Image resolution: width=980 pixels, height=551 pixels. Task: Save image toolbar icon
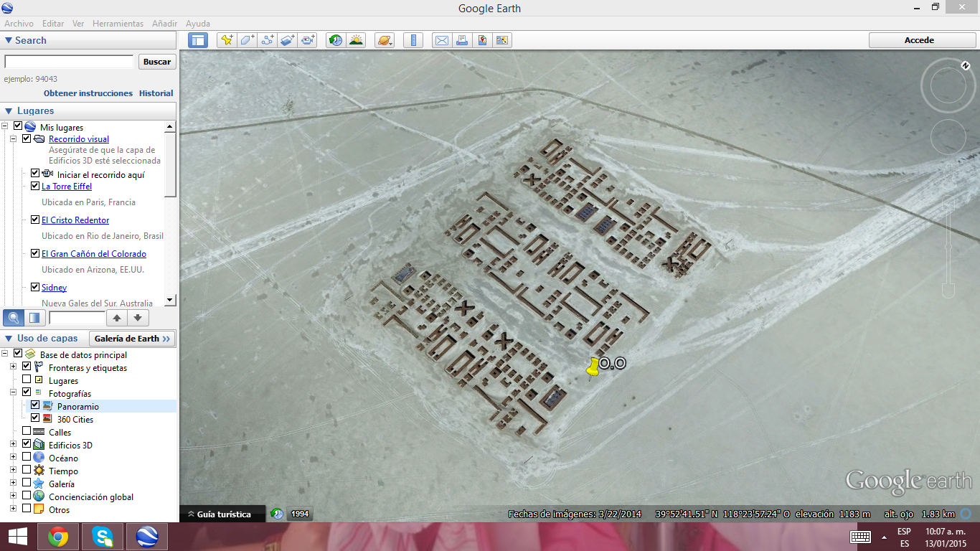coord(482,40)
